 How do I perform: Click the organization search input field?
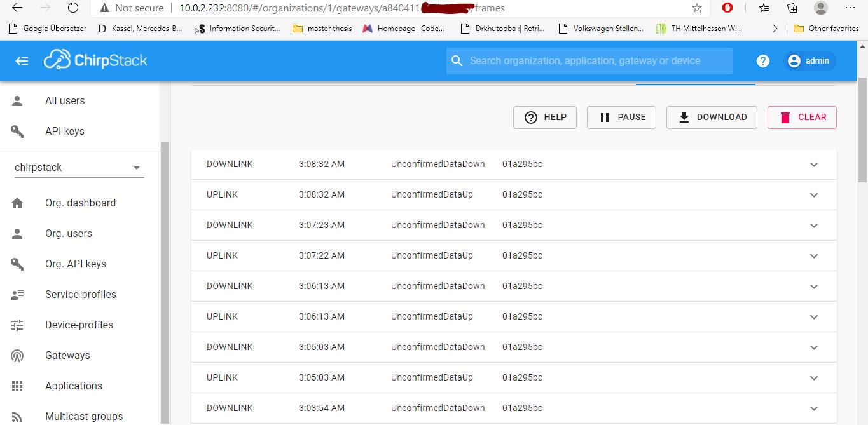(x=589, y=60)
